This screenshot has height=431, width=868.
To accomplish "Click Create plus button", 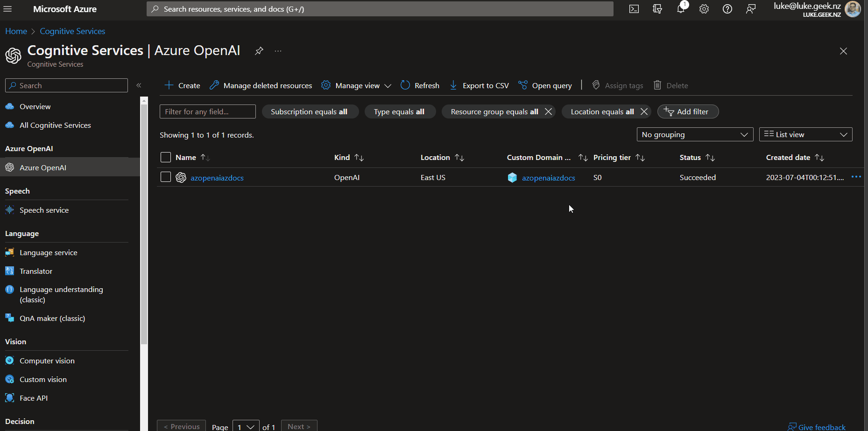I will [x=182, y=85].
